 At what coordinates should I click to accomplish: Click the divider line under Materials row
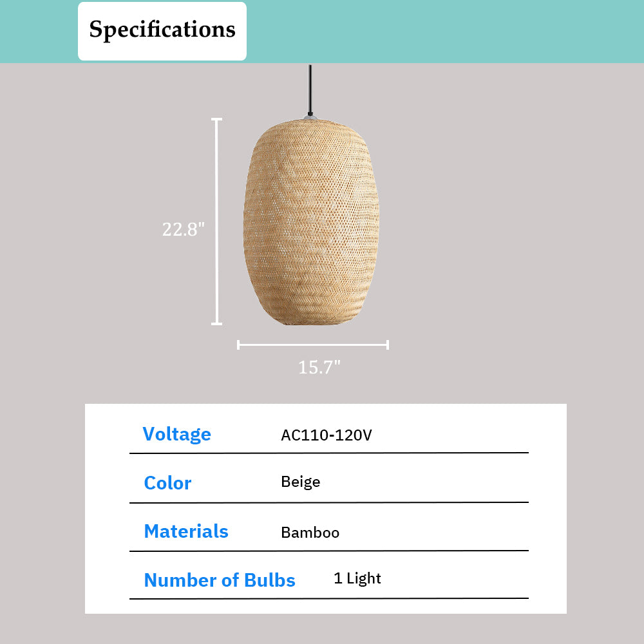point(328,551)
